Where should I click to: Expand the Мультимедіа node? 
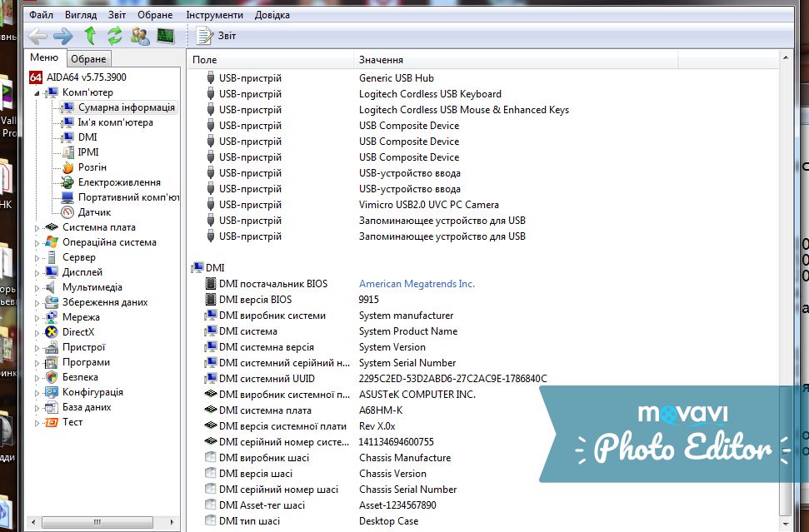(37, 288)
